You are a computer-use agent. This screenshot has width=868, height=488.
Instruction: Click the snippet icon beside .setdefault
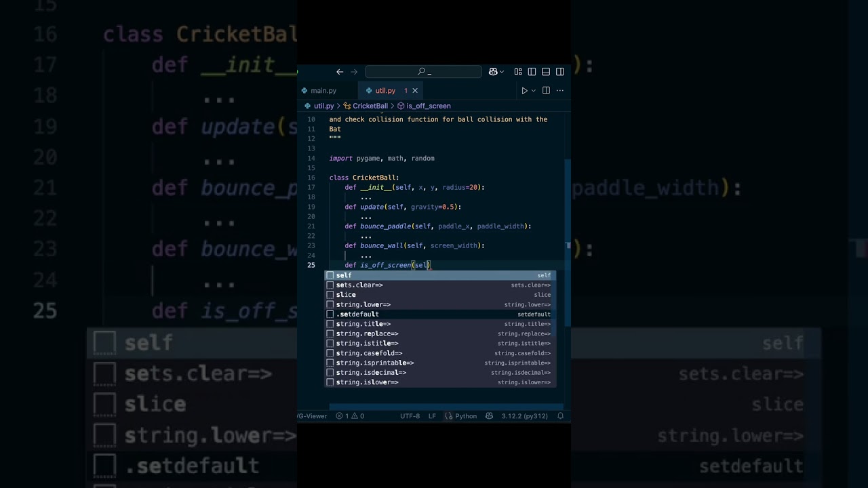[330, 314]
